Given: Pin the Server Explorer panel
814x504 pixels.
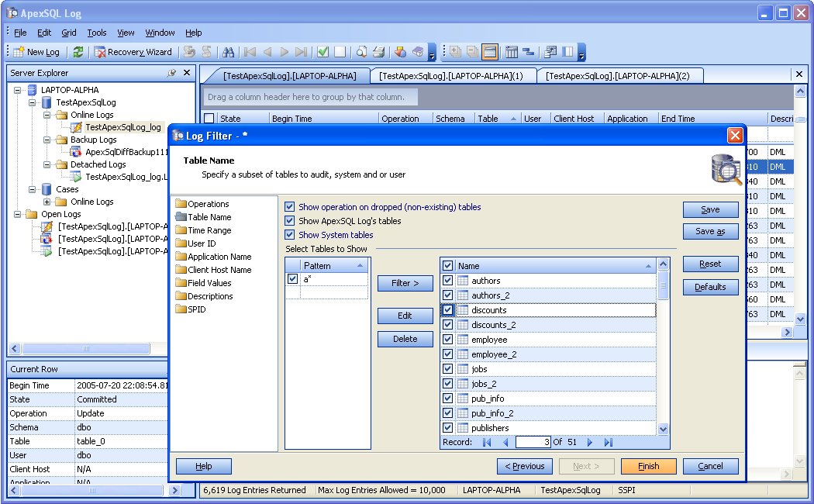Looking at the screenshot, I should point(171,73).
